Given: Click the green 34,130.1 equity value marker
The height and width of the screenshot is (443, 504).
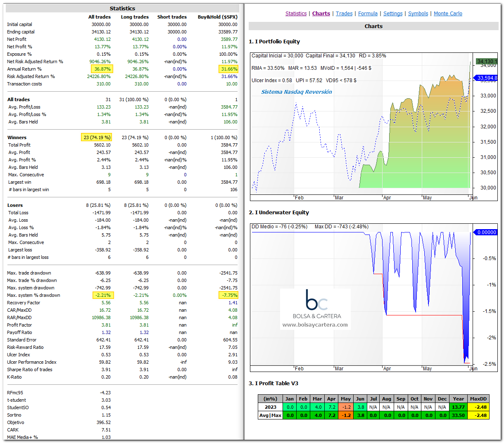Looking at the screenshot, I should click(487, 62).
